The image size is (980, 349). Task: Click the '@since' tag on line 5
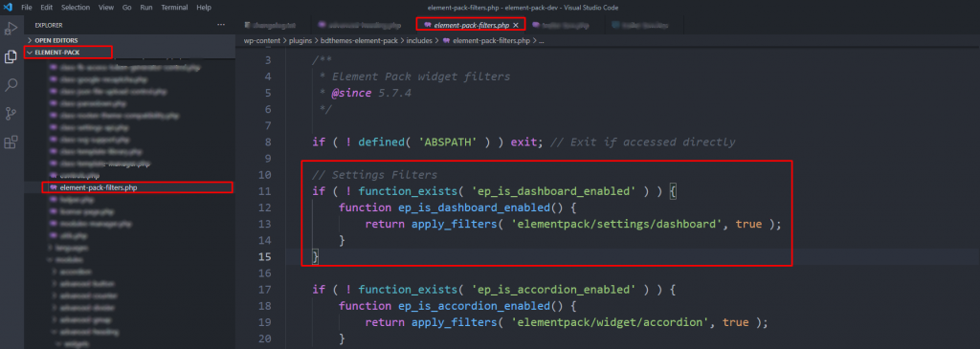pyautogui.click(x=351, y=93)
